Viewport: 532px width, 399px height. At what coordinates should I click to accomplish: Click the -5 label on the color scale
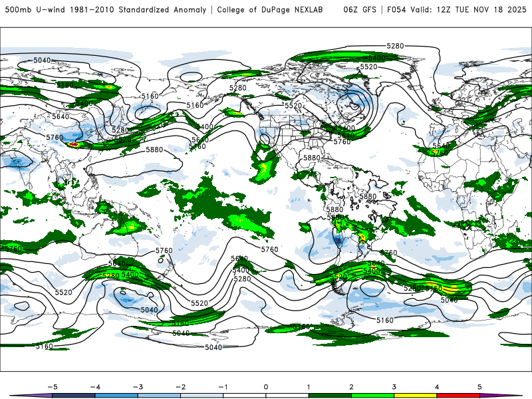[x=53, y=387]
